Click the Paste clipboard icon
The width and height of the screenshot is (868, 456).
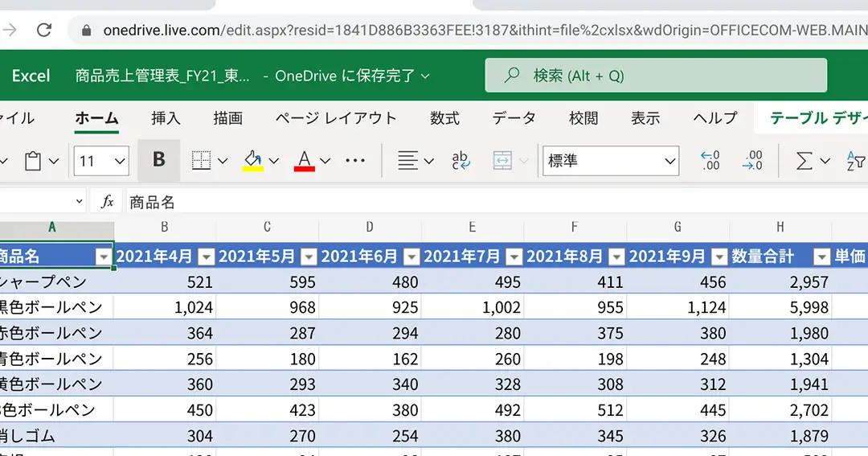(x=33, y=161)
